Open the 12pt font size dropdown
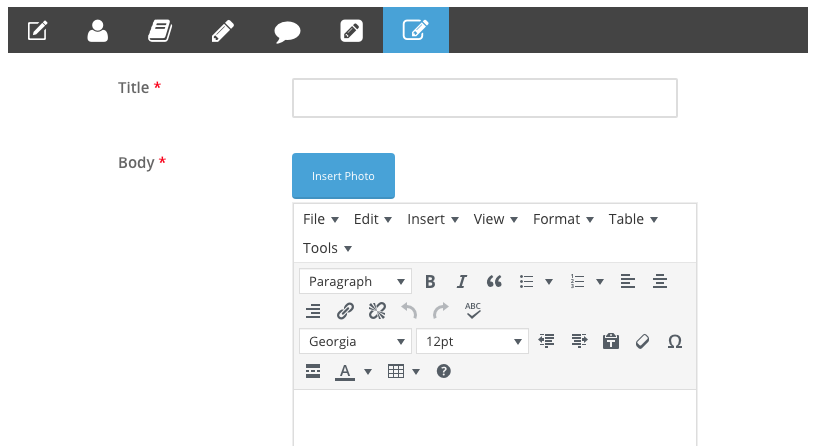This screenshot has height=446, width=815. point(472,341)
